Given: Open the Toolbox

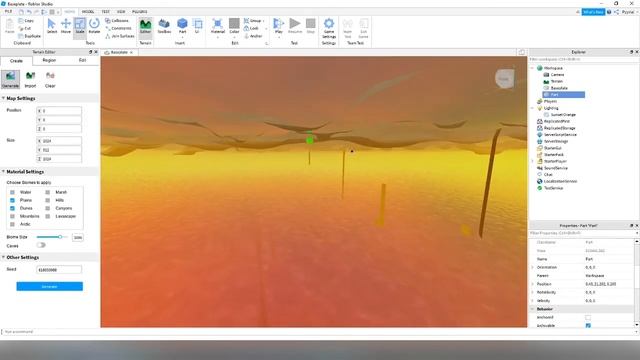Looking at the screenshot, I should tap(164, 26).
